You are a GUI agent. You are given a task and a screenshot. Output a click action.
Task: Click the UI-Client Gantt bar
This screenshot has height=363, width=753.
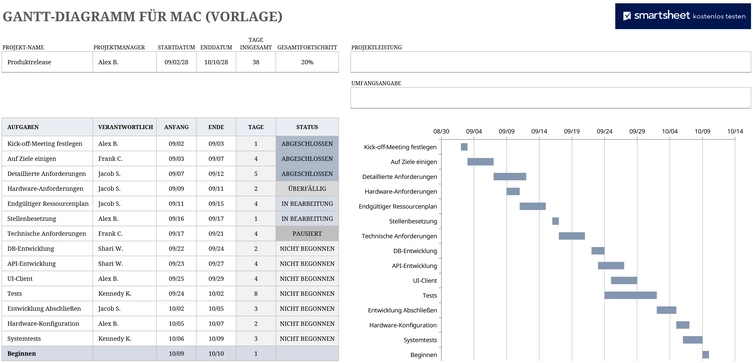[624, 280]
